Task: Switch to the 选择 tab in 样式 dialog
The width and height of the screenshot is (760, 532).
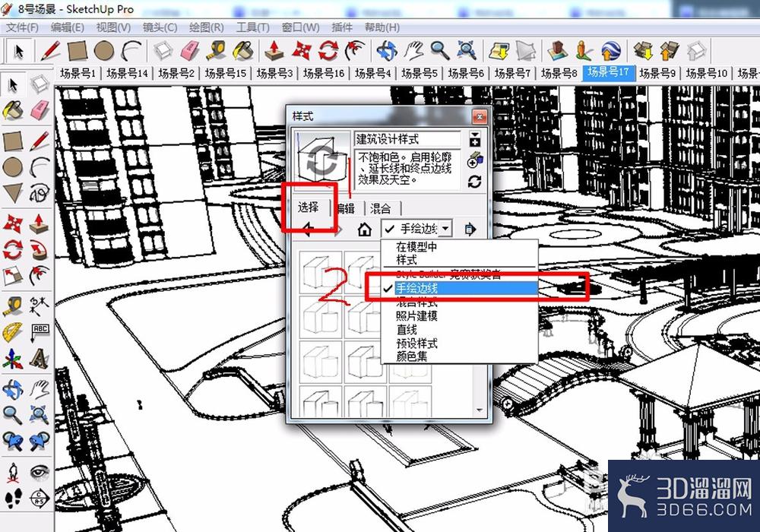Action: click(x=309, y=207)
